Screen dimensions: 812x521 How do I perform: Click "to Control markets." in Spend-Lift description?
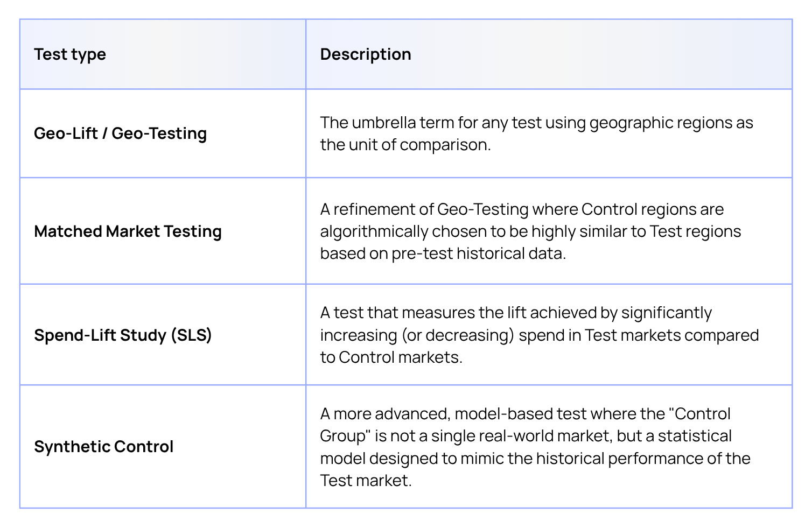coord(391,357)
